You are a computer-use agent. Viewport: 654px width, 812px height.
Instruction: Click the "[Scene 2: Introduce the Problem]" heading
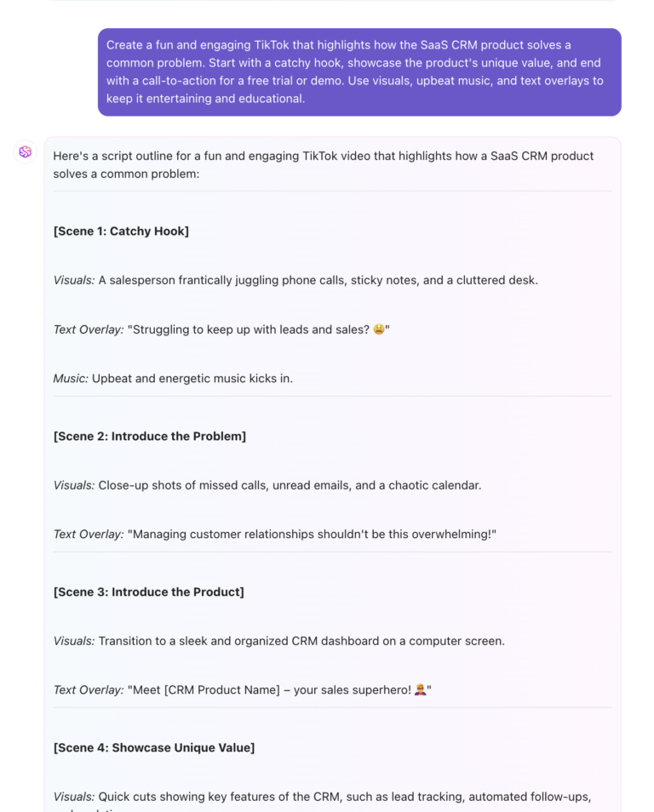[150, 436]
